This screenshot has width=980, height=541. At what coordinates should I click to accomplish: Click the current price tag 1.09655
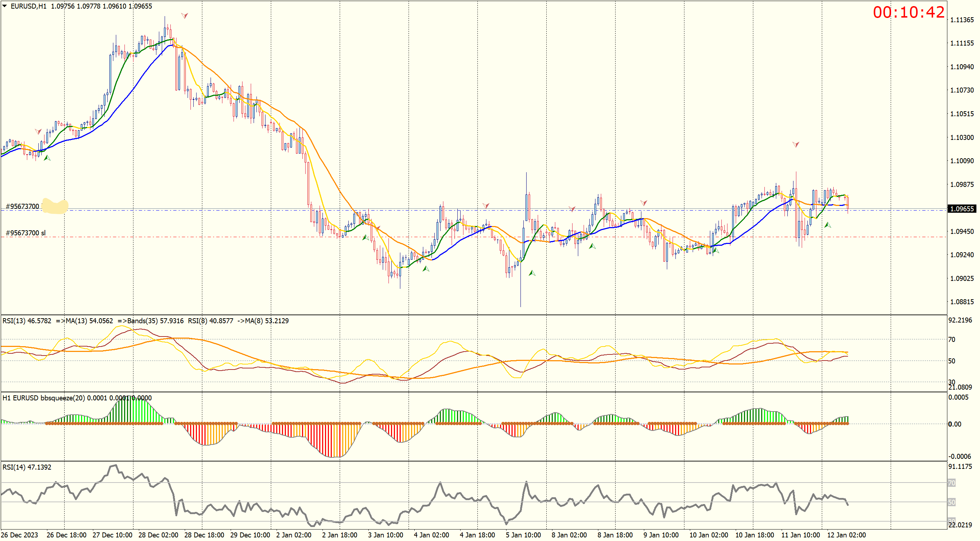click(962, 208)
